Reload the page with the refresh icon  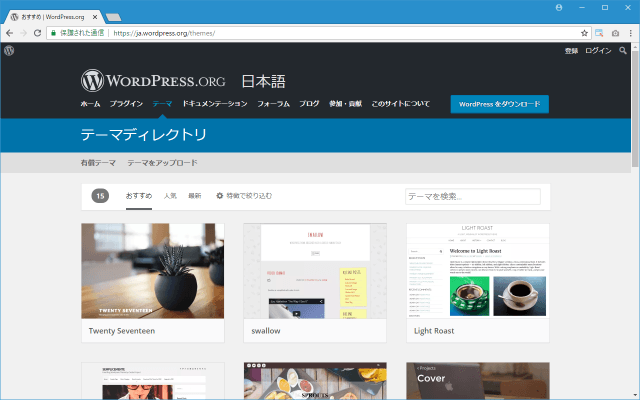(x=37, y=33)
